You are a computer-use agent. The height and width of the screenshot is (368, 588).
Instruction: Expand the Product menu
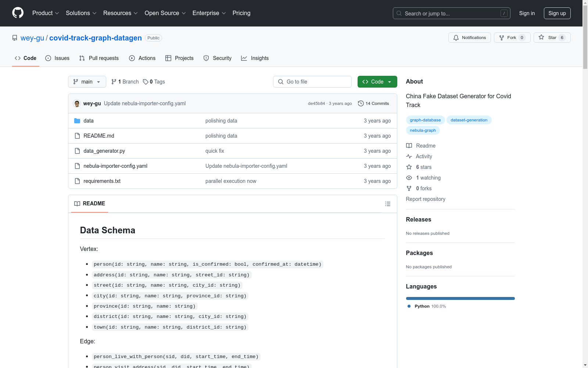tap(46, 13)
